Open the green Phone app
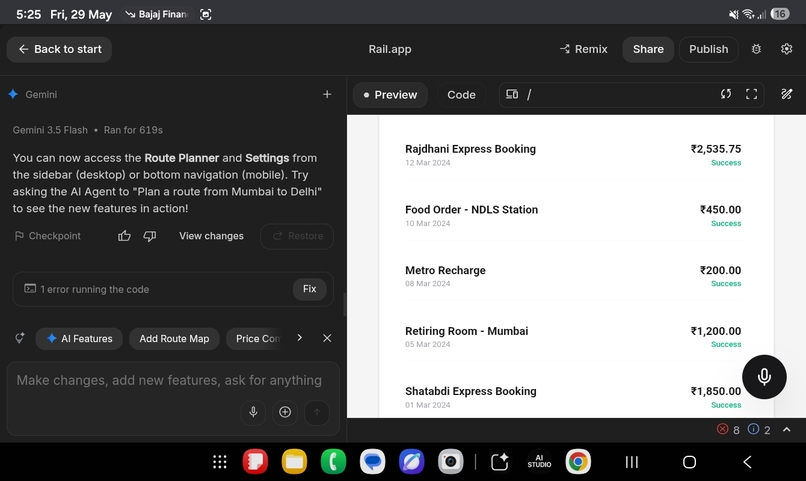Viewport: 806px width, 481px height. point(333,461)
